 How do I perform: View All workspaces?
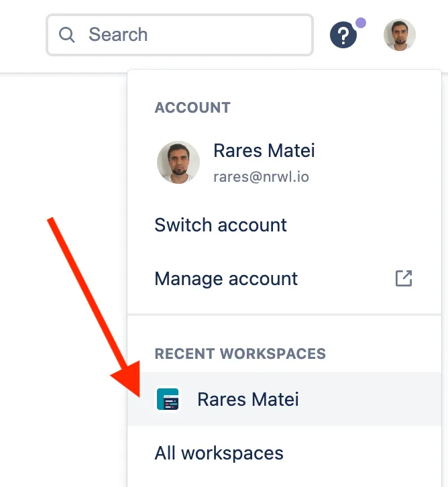coord(219,453)
